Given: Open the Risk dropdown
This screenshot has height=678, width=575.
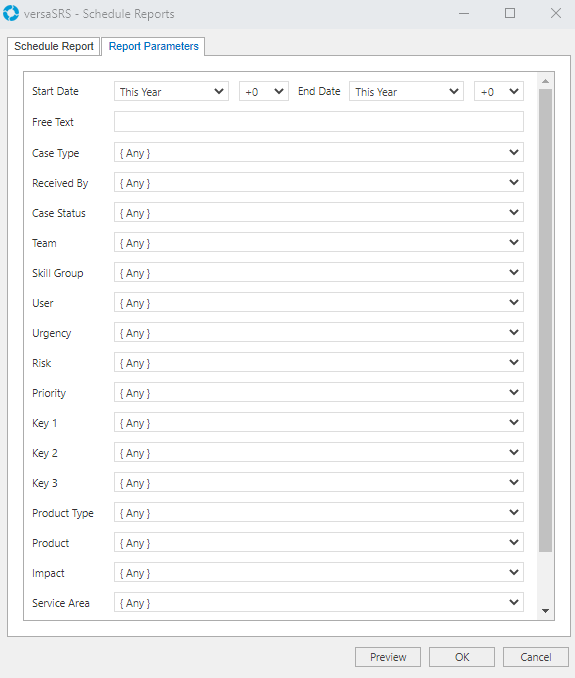Looking at the screenshot, I should click(x=319, y=362).
